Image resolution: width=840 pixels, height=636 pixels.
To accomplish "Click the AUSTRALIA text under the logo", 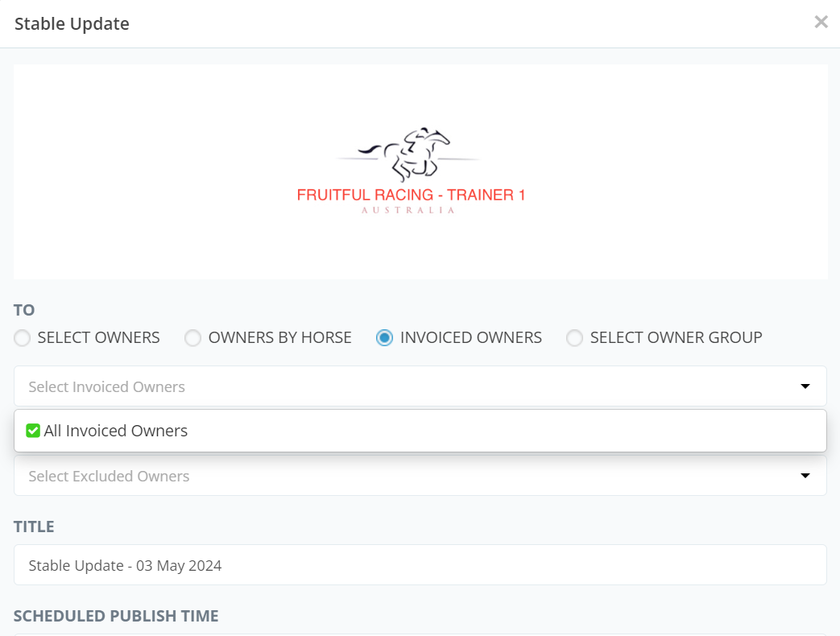I will [408, 210].
